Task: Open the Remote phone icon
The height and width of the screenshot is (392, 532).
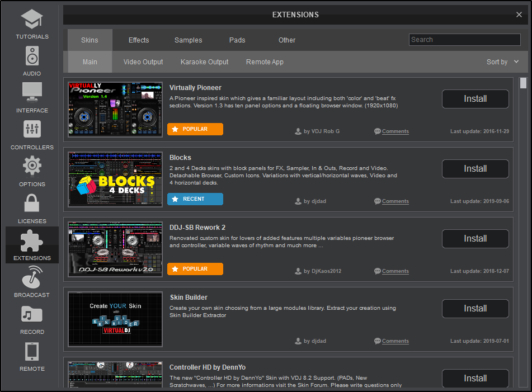Action: tap(32, 351)
